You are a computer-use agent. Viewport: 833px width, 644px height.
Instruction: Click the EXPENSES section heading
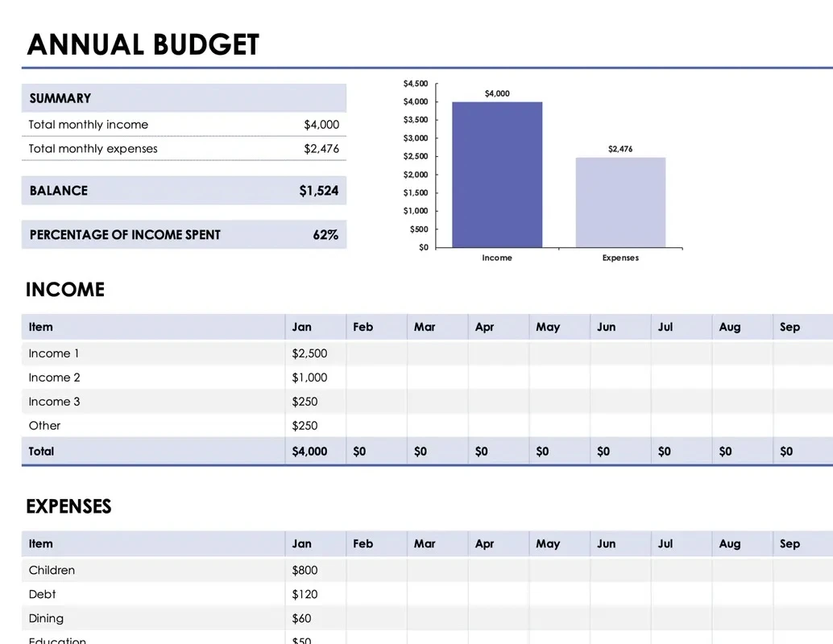tap(68, 506)
